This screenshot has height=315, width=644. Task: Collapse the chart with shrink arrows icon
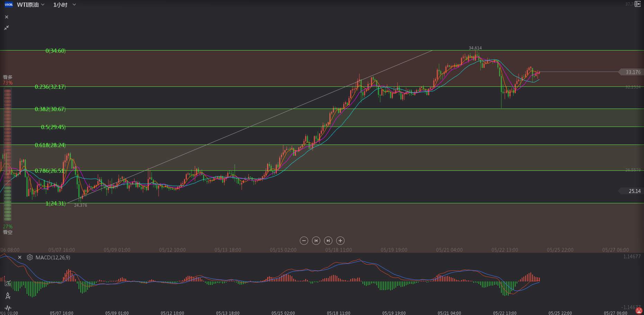7,28
